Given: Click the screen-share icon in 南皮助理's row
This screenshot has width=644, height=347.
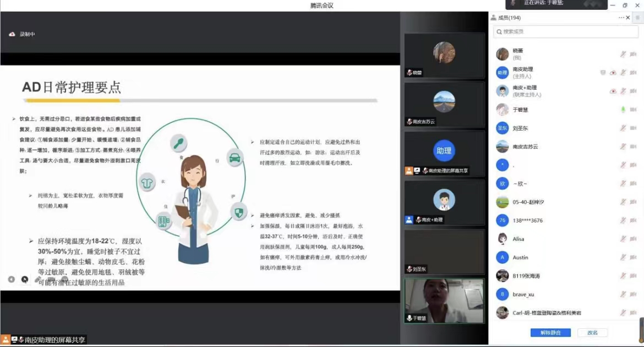Looking at the screenshot, I should pyautogui.click(x=603, y=73).
